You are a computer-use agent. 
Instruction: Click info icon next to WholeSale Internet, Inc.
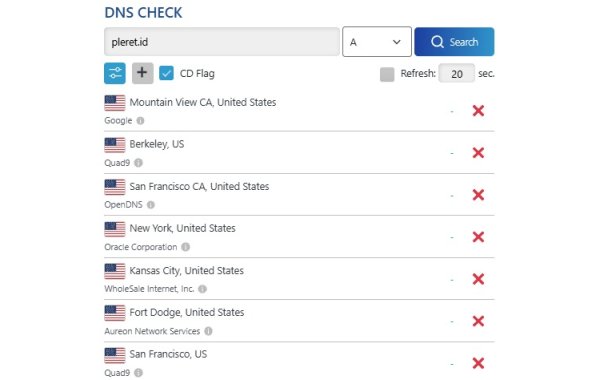[x=202, y=289]
